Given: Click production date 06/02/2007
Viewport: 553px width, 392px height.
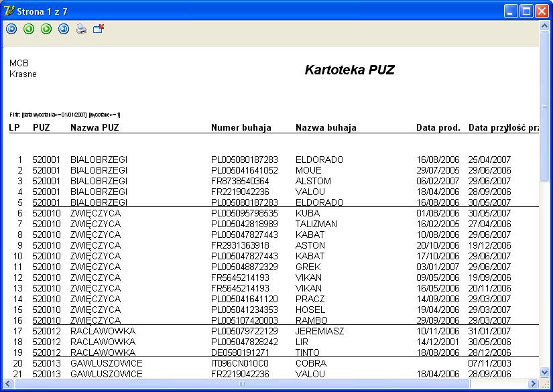Looking at the screenshot, I should click(x=438, y=181).
